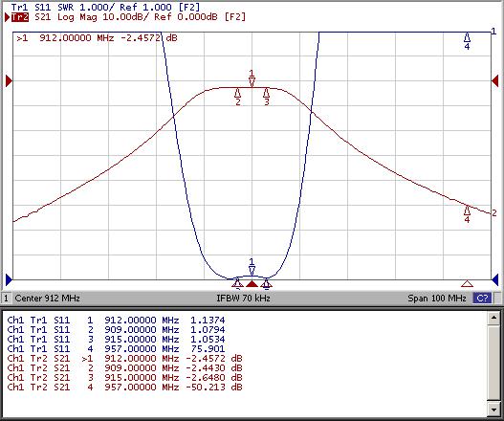The height and width of the screenshot is (421, 504).
Task: Click red marker 3 on the S21 passband
Action: 266,98
